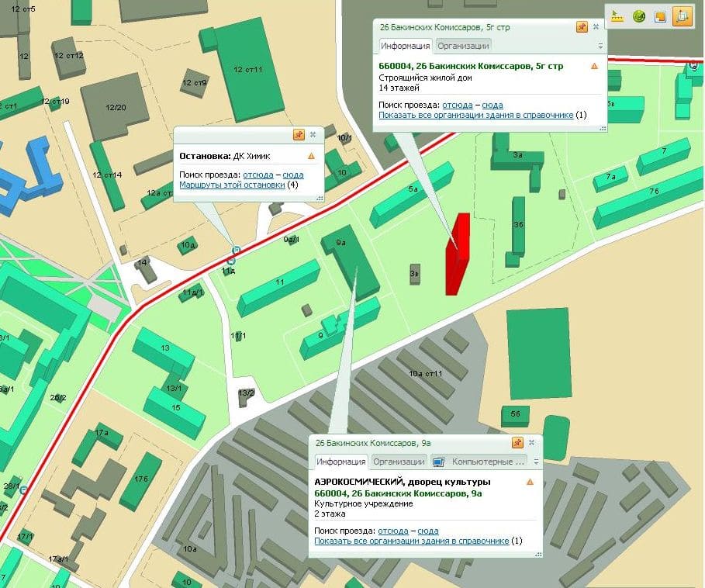This screenshot has height=588, width=705.
Task: Select the ruler distance measurement tool
Action: pyautogui.click(x=618, y=16)
